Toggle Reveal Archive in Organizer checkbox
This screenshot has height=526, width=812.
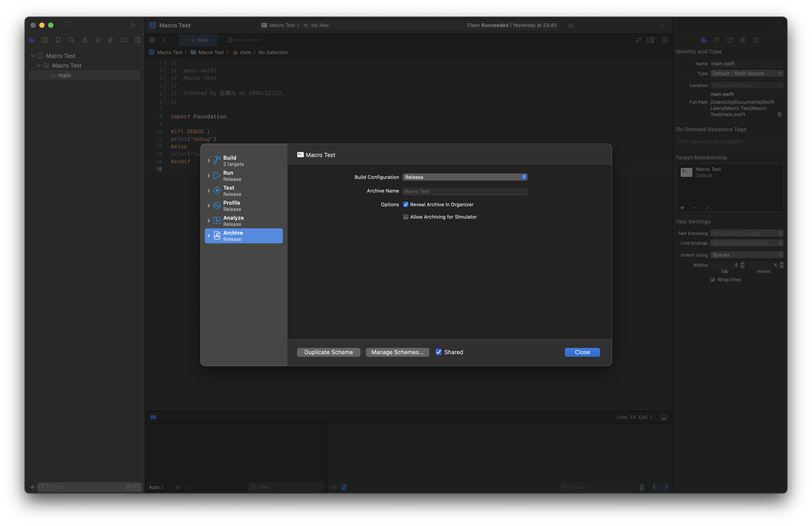pos(406,204)
